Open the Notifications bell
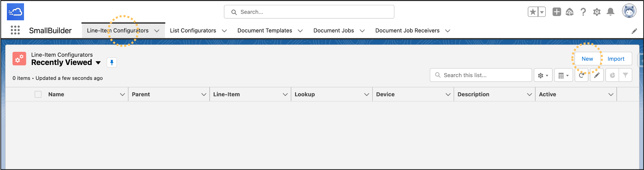 tap(610, 12)
